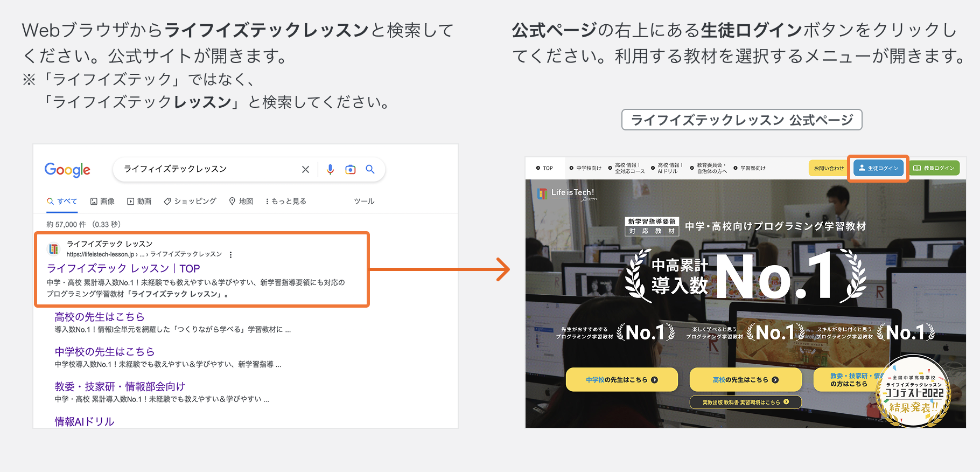980x472 pixels.
Task: Click the camera image search icon
Action: click(351, 170)
